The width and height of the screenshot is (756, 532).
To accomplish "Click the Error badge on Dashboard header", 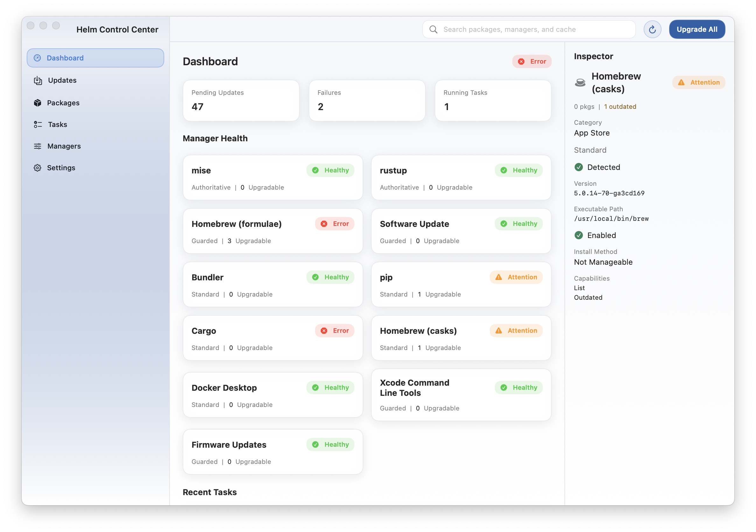I will 531,61.
